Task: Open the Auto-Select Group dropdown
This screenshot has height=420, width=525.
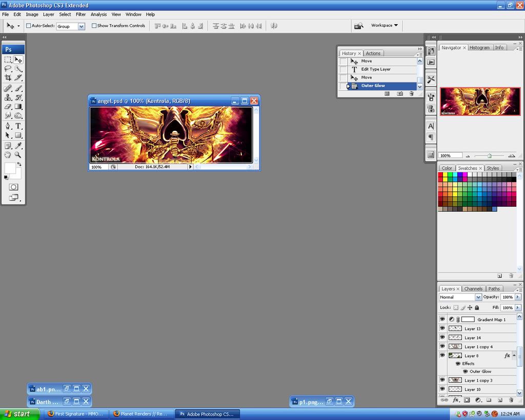Action: click(x=82, y=26)
